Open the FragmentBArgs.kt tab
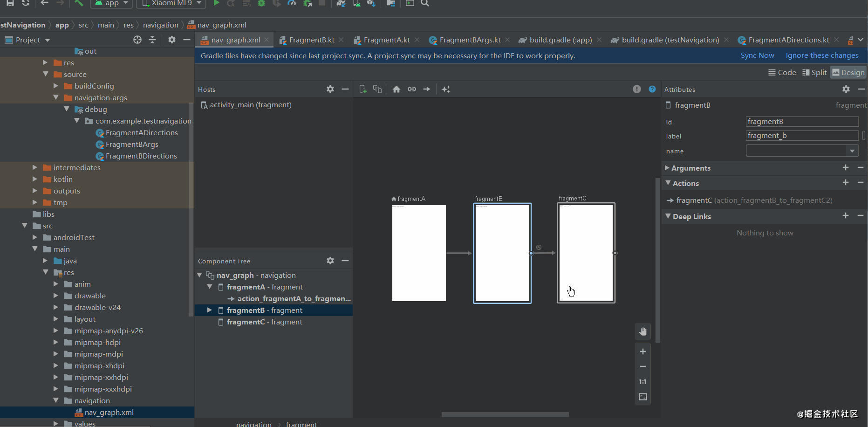This screenshot has height=427, width=868. click(465, 40)
